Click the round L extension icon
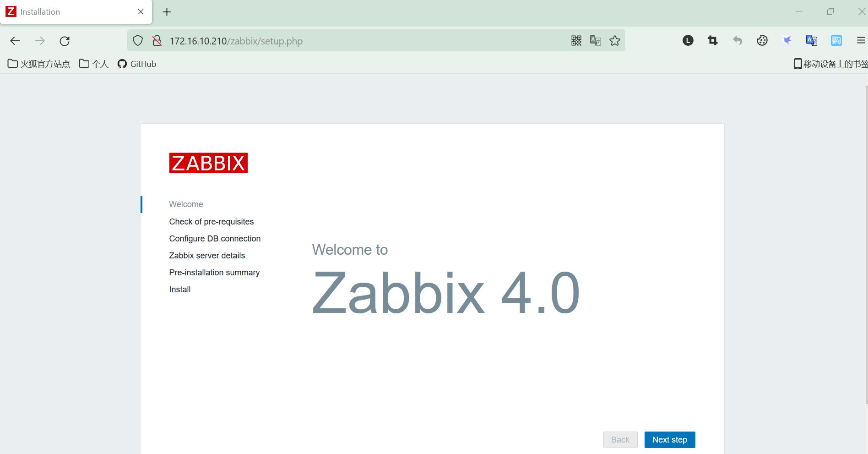This screenshot has width=868, height=454. coord(688,41)
